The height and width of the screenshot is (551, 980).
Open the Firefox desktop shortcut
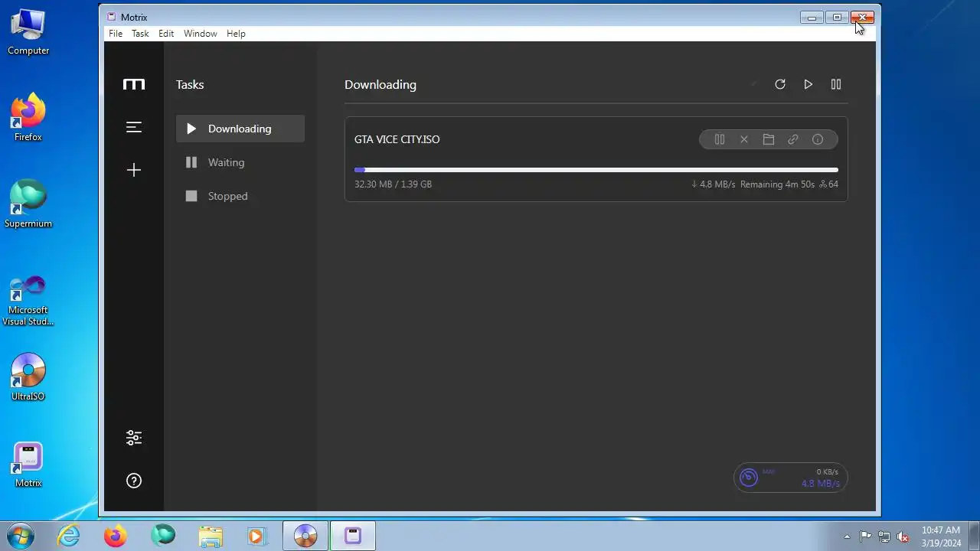[28, 118]
